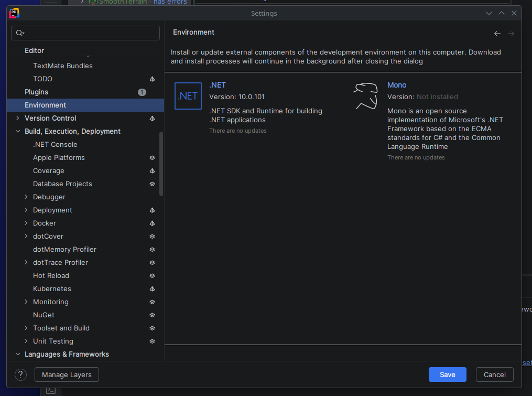Click the .NET logo icon
Viewport: 532px width, 396px height.
tap(188, 96)
